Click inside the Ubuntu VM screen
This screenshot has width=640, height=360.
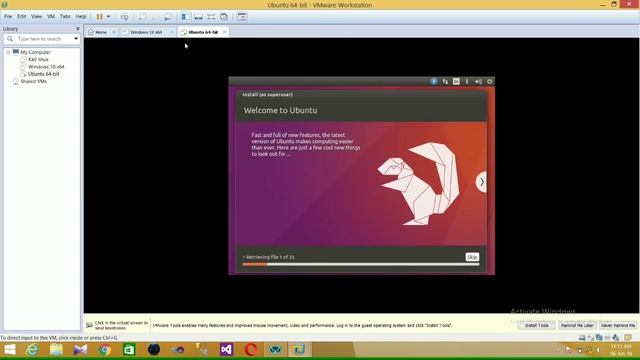pos(361,176)
